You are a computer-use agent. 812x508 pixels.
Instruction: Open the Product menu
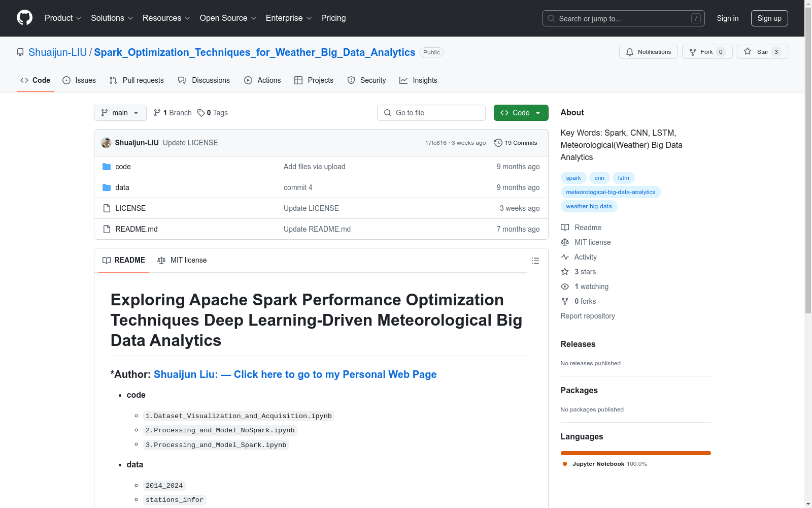click(63, 18)
